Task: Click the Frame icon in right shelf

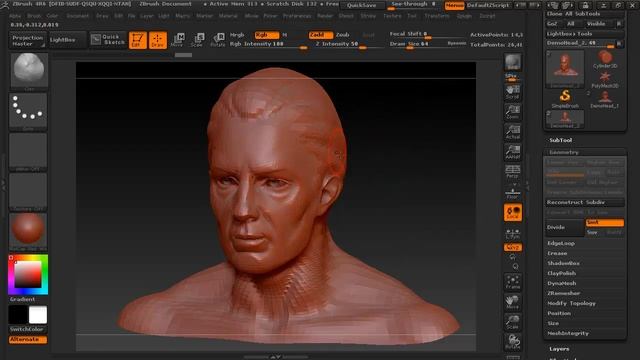Action: (512, 282)
